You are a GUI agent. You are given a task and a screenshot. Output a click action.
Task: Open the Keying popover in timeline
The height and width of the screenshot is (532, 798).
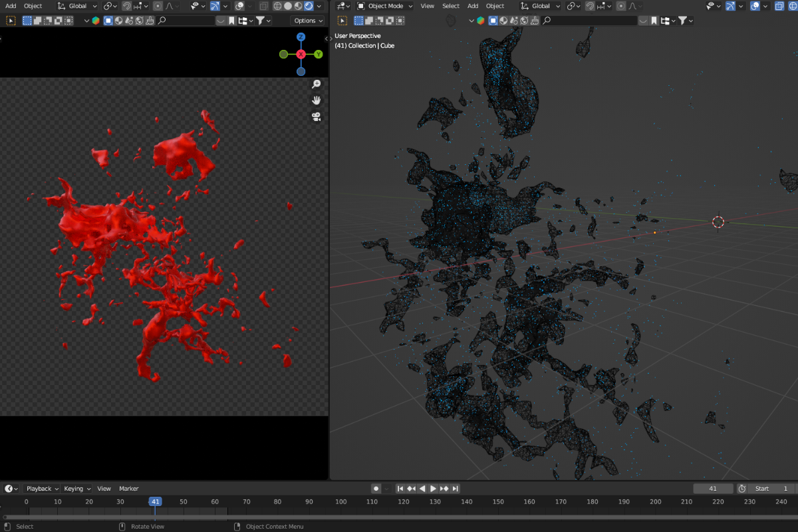76,489
